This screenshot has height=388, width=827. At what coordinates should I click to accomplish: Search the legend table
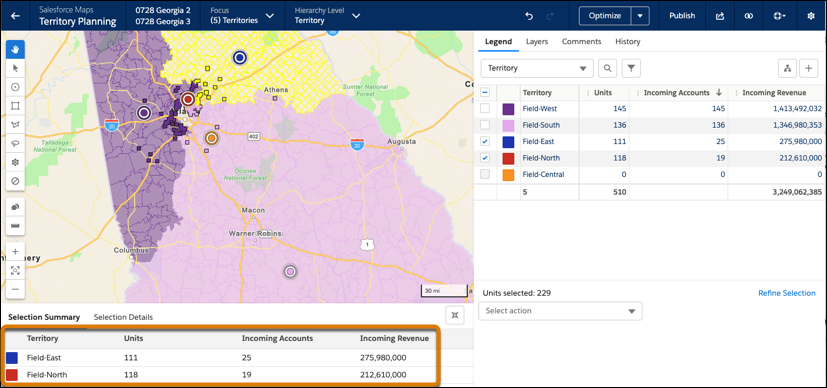click(608, 68)
